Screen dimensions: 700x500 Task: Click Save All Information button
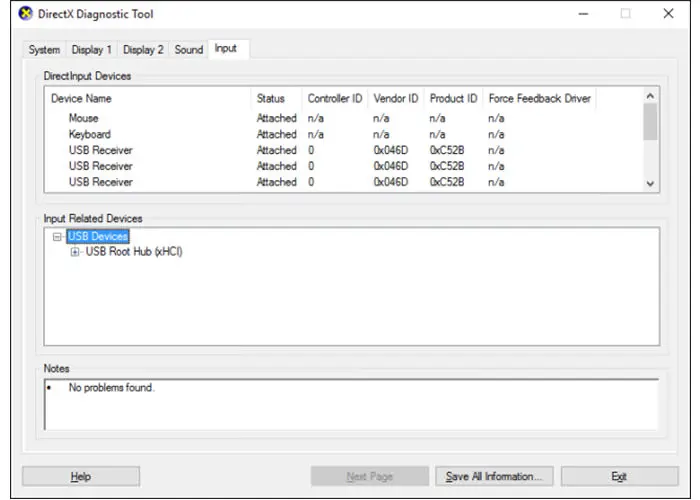click(x=494, y=476)
